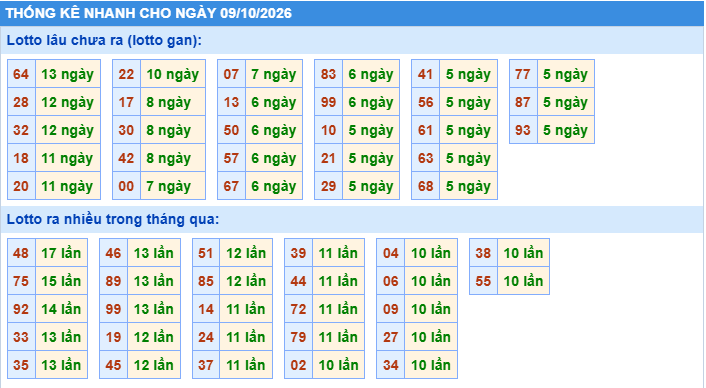Click the '12 lần' value beside number 85
This screenshot has height=388, width=706.
point(246,280)
